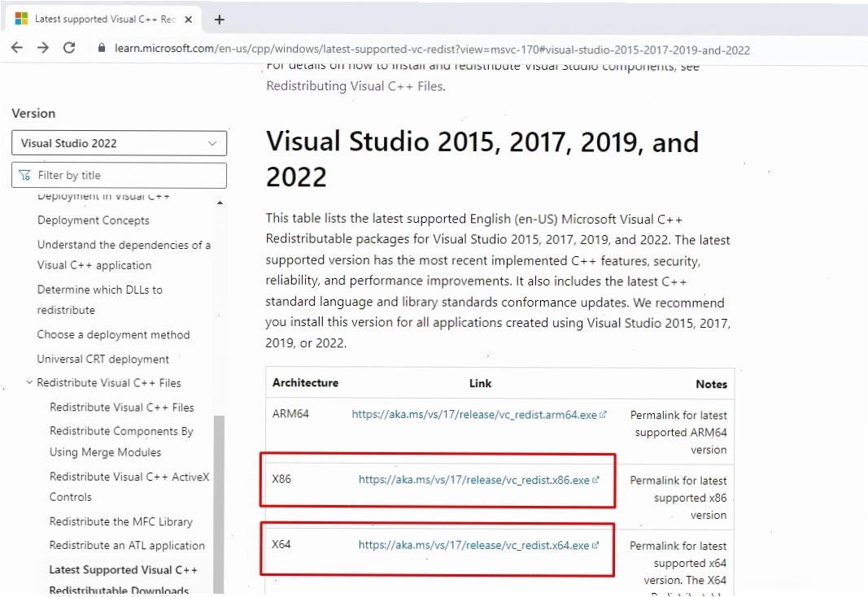Click the Visual Studio 2015, 2017, 2019, and 2022 heading
This screenshot has height=597, width=868.
(482, 159)
